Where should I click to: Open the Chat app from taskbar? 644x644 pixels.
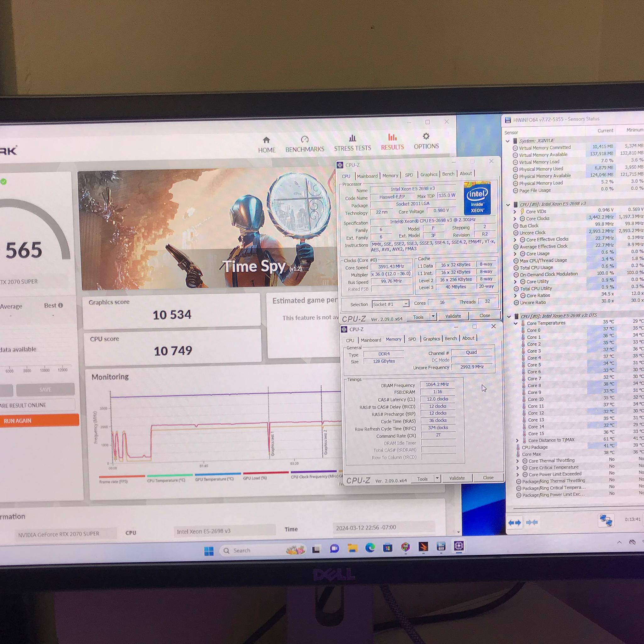pos(334,549)
